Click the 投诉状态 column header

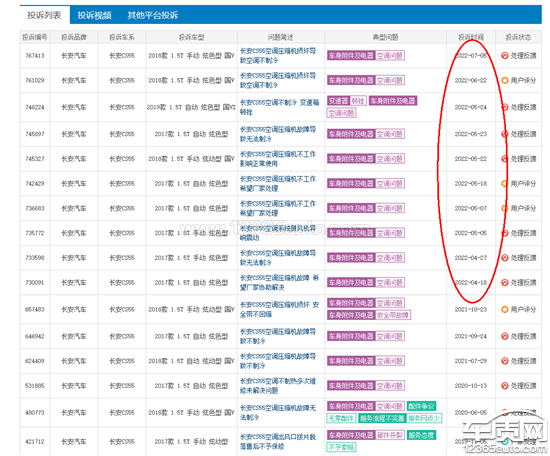518,37
